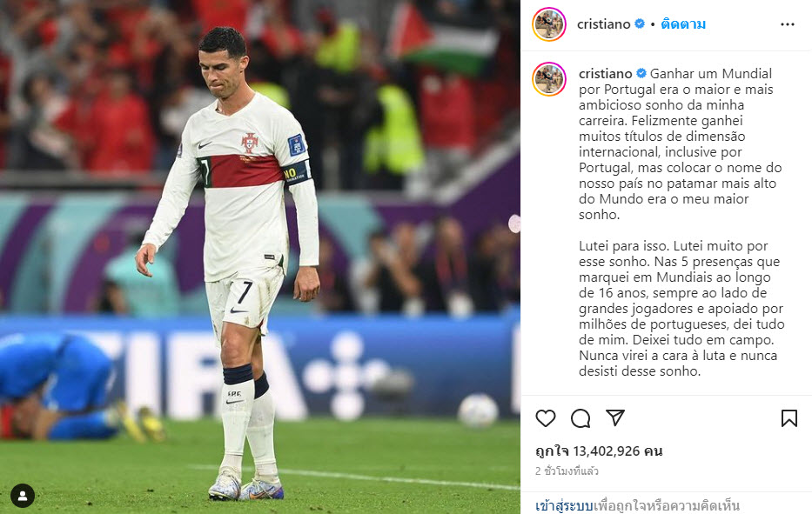Share the post with the paper plane icon
812x514 pixels.
click(615, 417)
